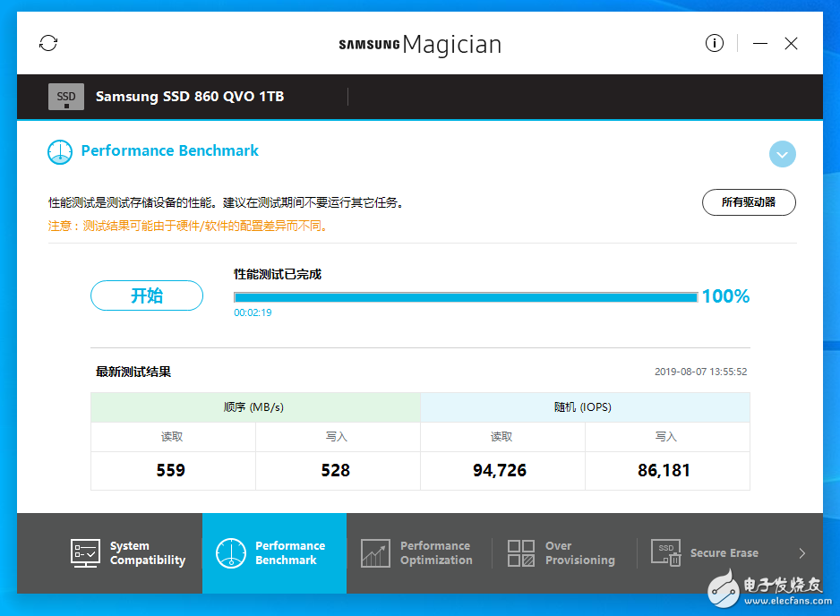Click the 随机 (IOPS) column header
Viewport: 840px width, 616px height.
[x=585, y=407]
